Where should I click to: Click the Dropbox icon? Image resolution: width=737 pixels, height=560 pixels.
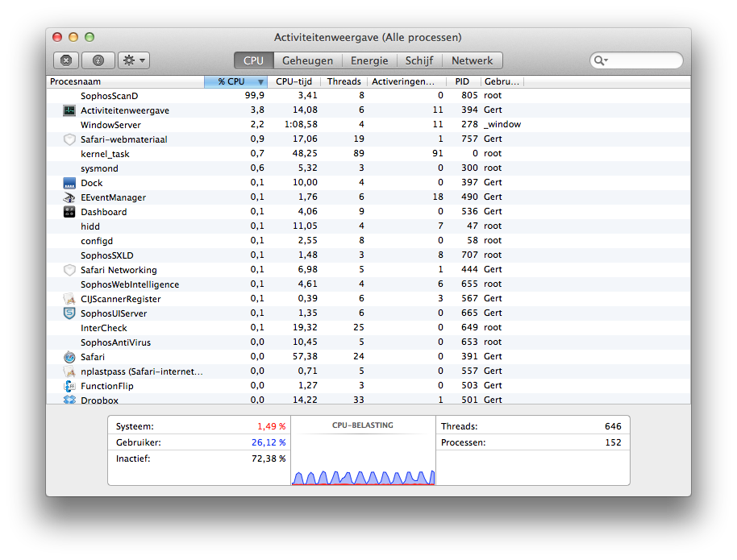(x=69, y=400)
